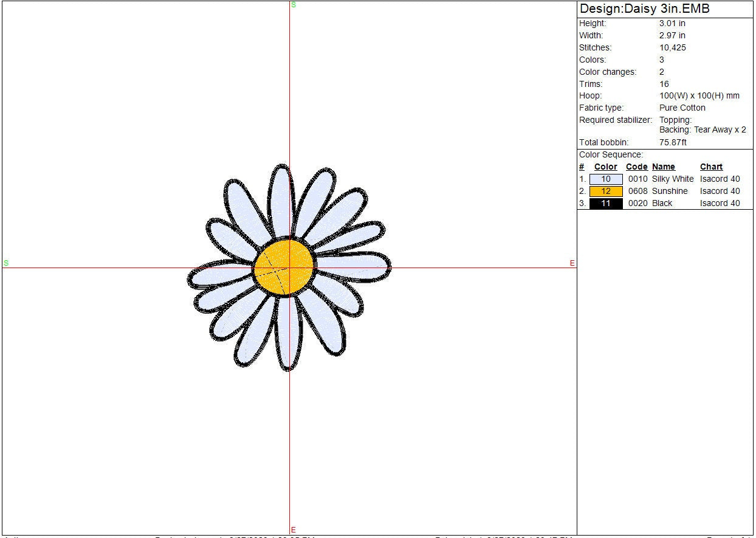This screenshot has width=756, height=538.
Task: Select the Sunshine yellow swatch numbered 12
Action: coord(606,191)
